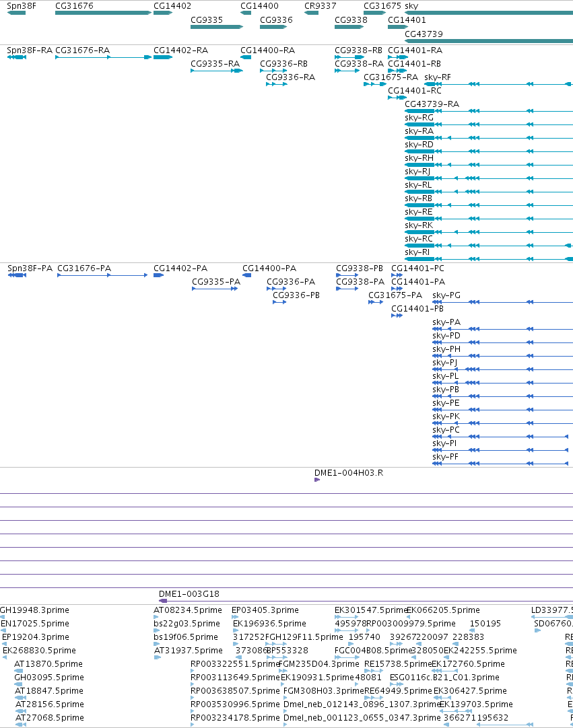This screenshot has height=728, width=573.
Task: Click the CG14401-PC protein label
Action: 417,268
